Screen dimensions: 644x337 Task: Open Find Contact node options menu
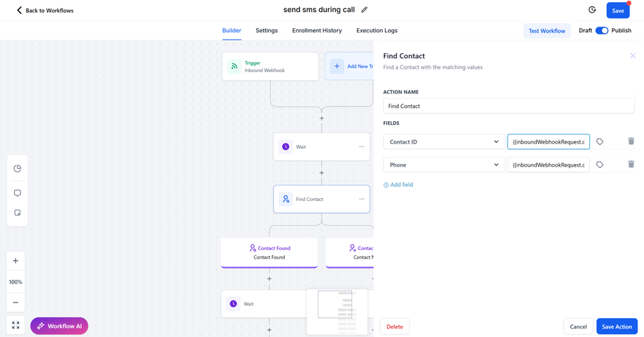click(361, 199)
